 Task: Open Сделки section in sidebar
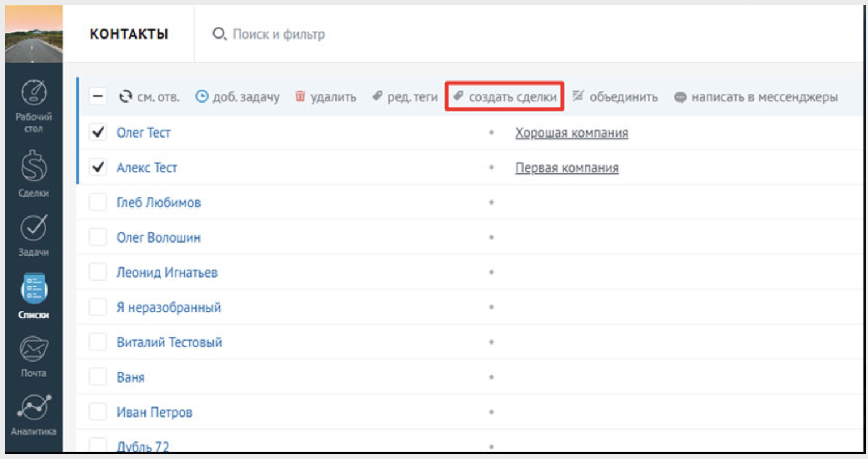[x=33, y=173]
